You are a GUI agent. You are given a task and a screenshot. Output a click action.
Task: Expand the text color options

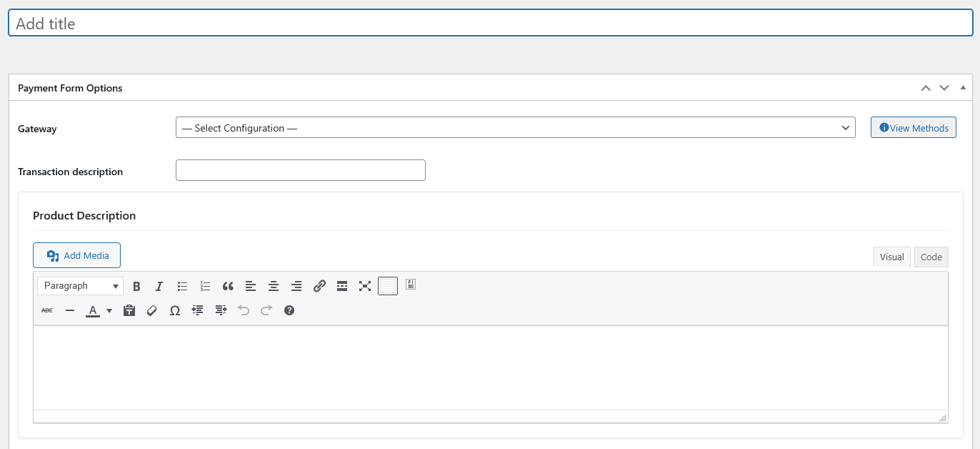tap(109, 310)
